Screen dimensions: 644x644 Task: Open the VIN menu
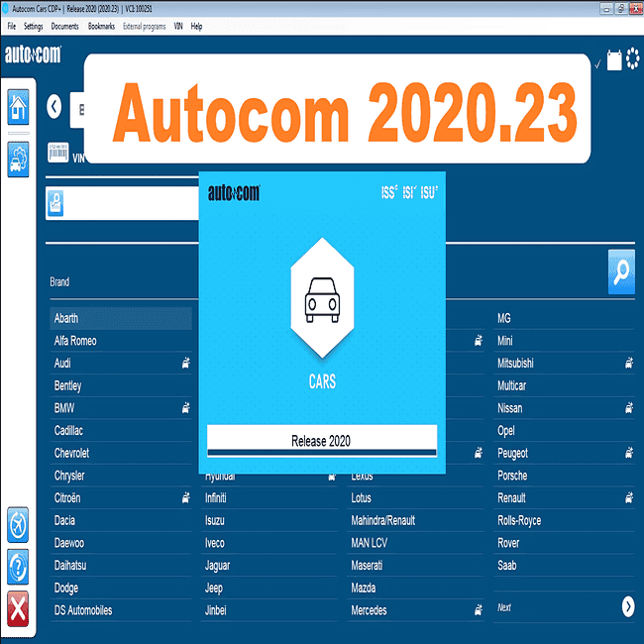(x=178, y=27)
